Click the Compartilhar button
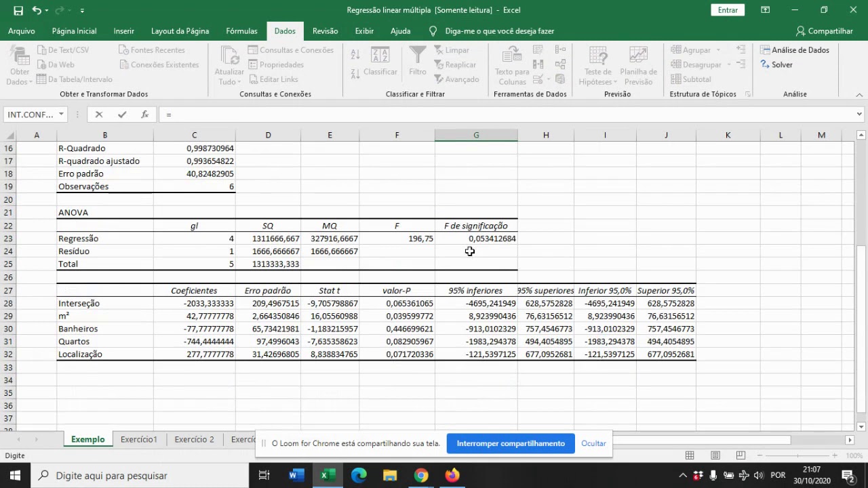Screen dimensions: 868x488 tap(825, 31)
